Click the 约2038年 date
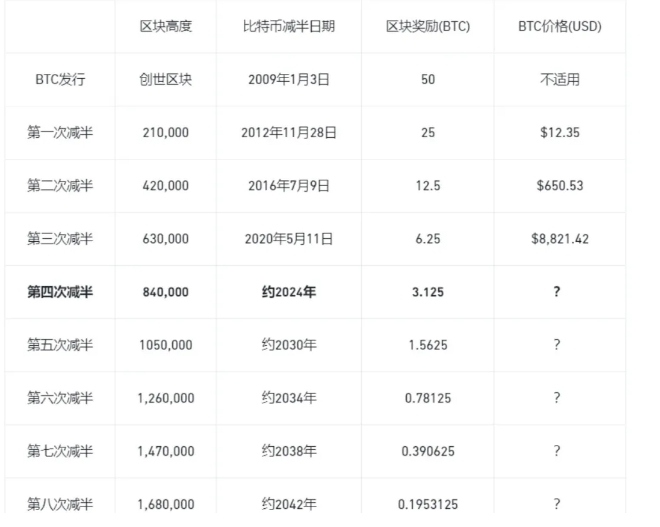660x527 pixels. [x=289, y=451]
